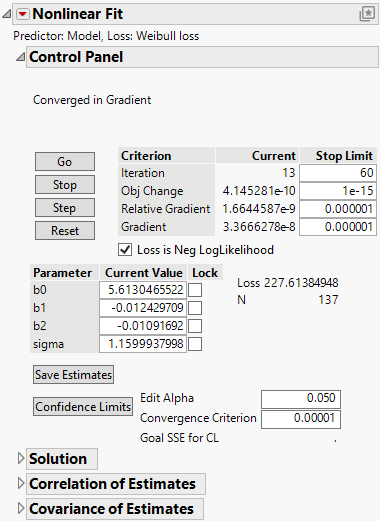Image resolution: width=380 pixels, height=521 pixels.
Task: Click the Go button
Action: pos(65,162)
